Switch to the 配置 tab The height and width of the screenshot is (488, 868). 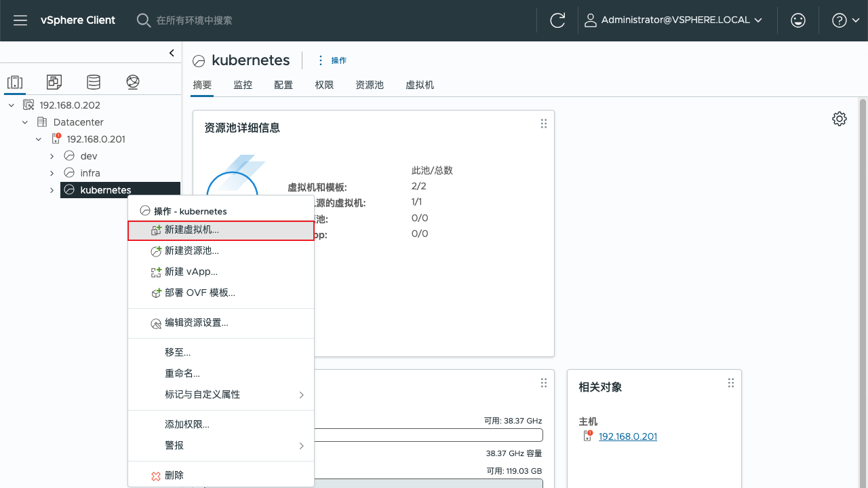283,85
